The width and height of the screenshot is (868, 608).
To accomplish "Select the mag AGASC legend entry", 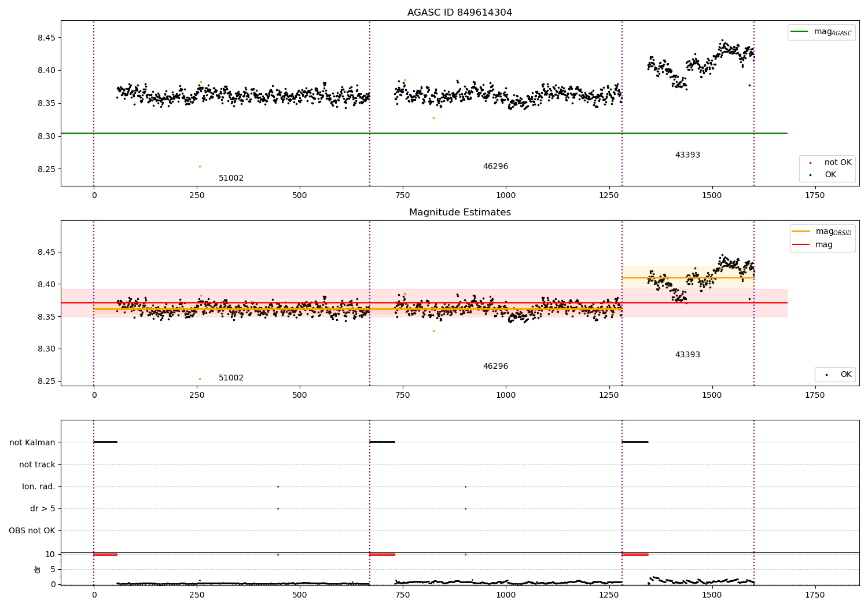I will pos(821,32).
